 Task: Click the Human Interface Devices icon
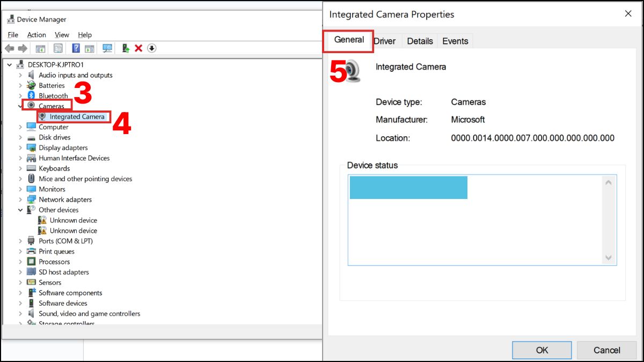click(31, 158)
